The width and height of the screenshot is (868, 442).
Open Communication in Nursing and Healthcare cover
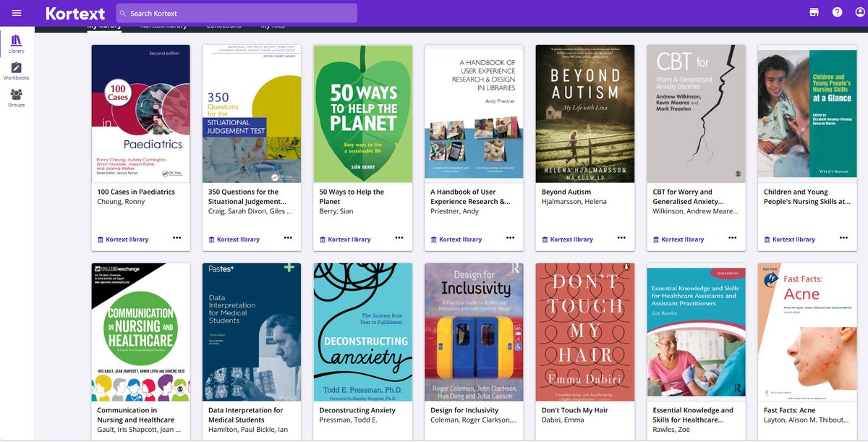coord(141,332)
